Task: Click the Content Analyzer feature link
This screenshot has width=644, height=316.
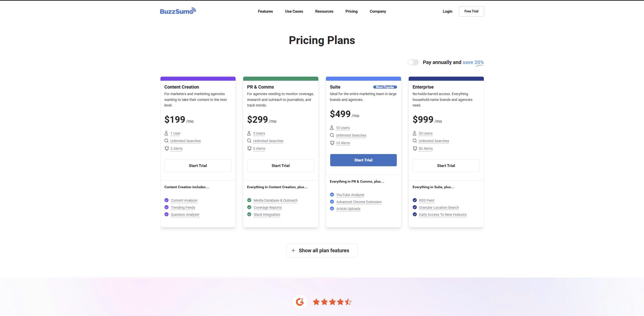Action: point(184,200)
